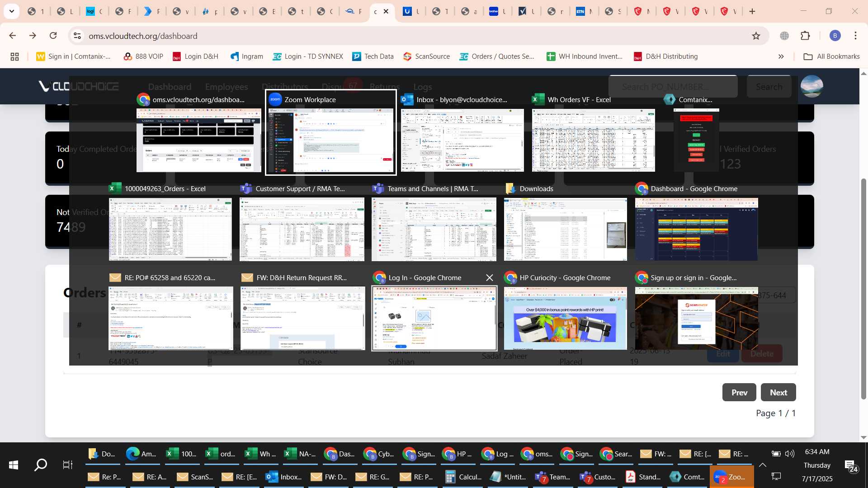Open the WH Inbound Inventory bookmark

click(x=585, y=56)
